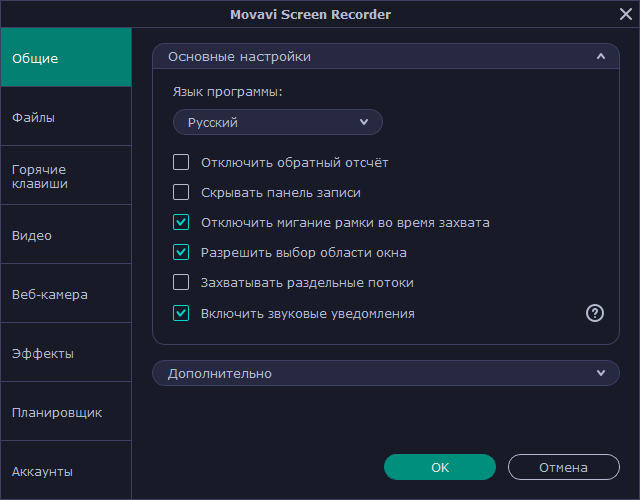Switch to 'Горячие клавиши' tab

[x=65, y=176]
